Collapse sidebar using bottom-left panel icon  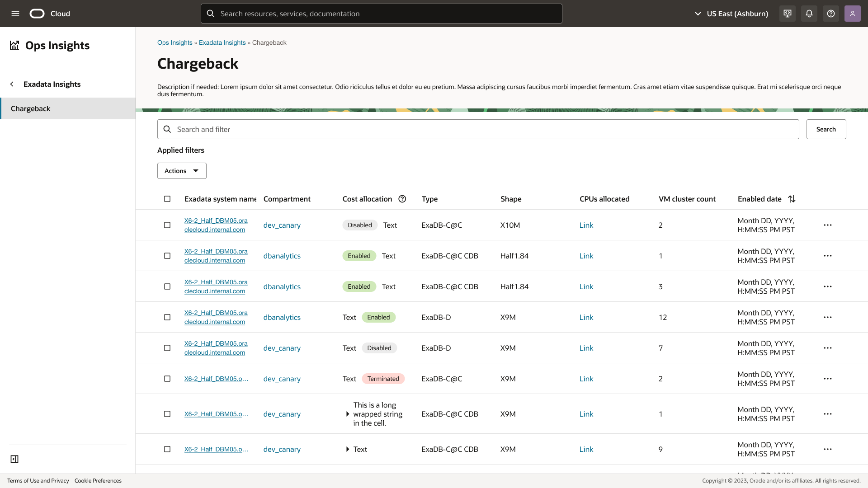point(14,459)
